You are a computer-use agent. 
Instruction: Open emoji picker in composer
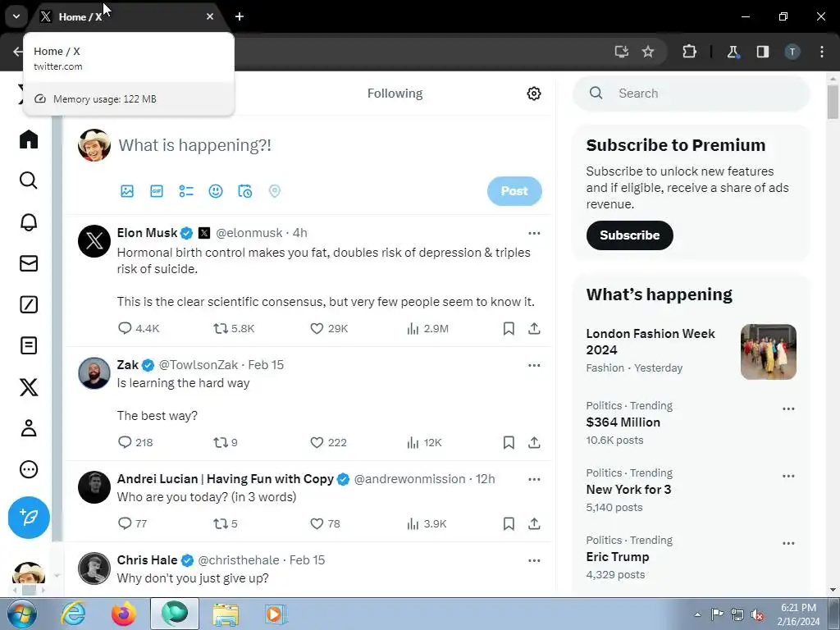pos(216,191)
